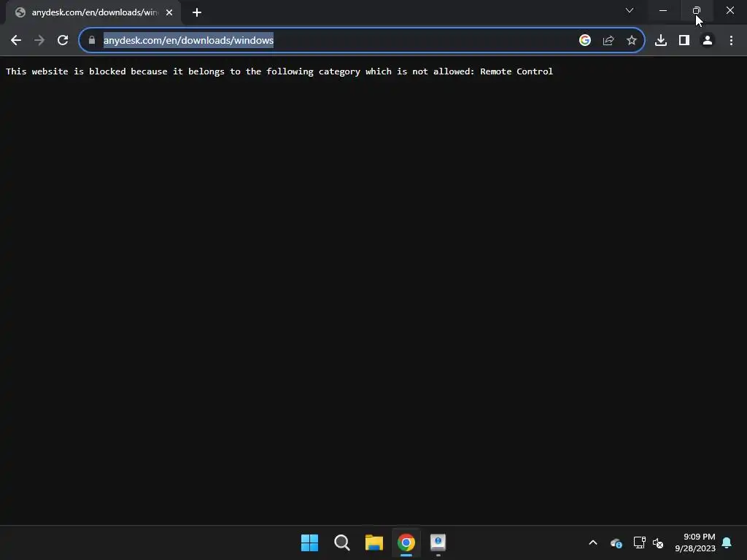The width and height of the screenshot is (747, 560).
Task: View site information via the lock icon
Action: tap(92, 41)
